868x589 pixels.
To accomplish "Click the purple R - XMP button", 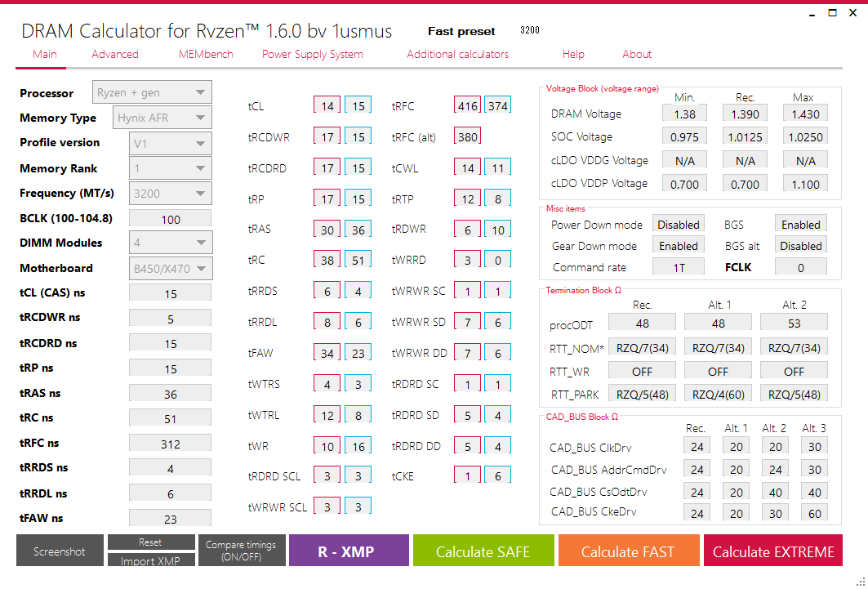I will [349, 551].
